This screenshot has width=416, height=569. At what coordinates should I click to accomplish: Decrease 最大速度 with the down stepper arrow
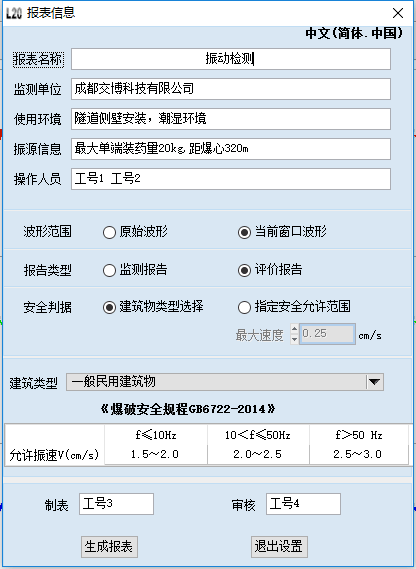(294, 339)
